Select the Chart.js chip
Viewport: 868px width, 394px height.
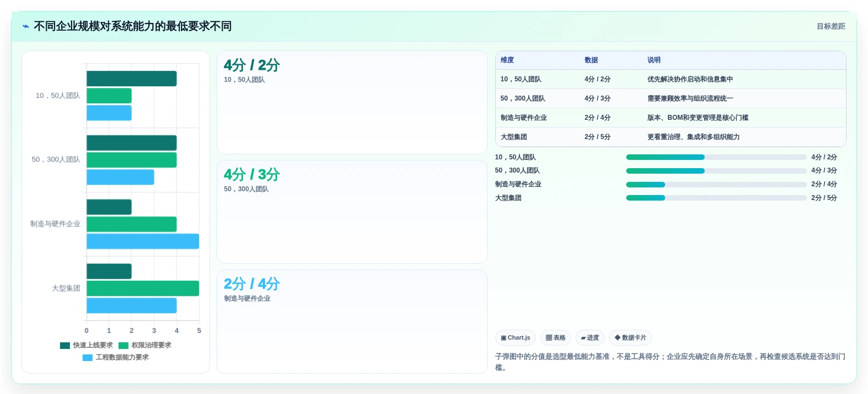click(x=516, y=338)
